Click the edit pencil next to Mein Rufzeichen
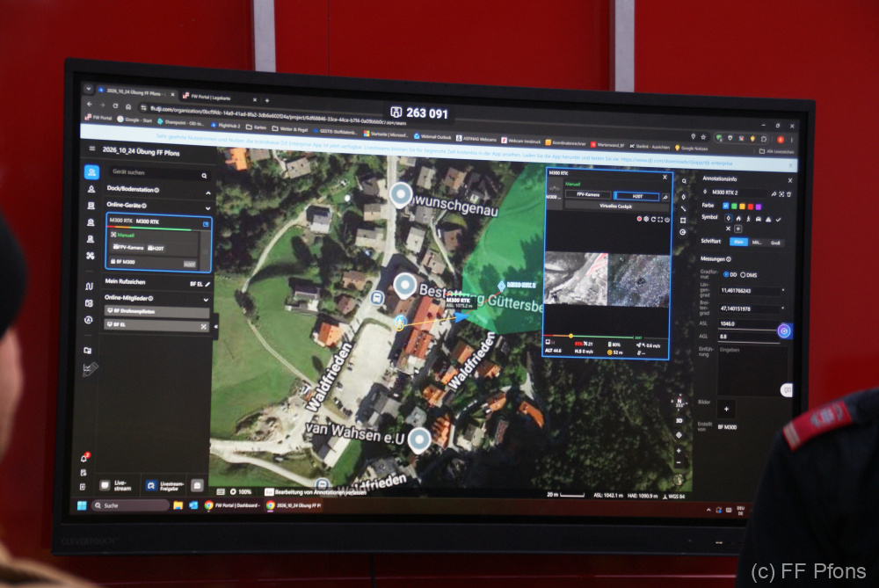The image size is (879, 588). 207,284
